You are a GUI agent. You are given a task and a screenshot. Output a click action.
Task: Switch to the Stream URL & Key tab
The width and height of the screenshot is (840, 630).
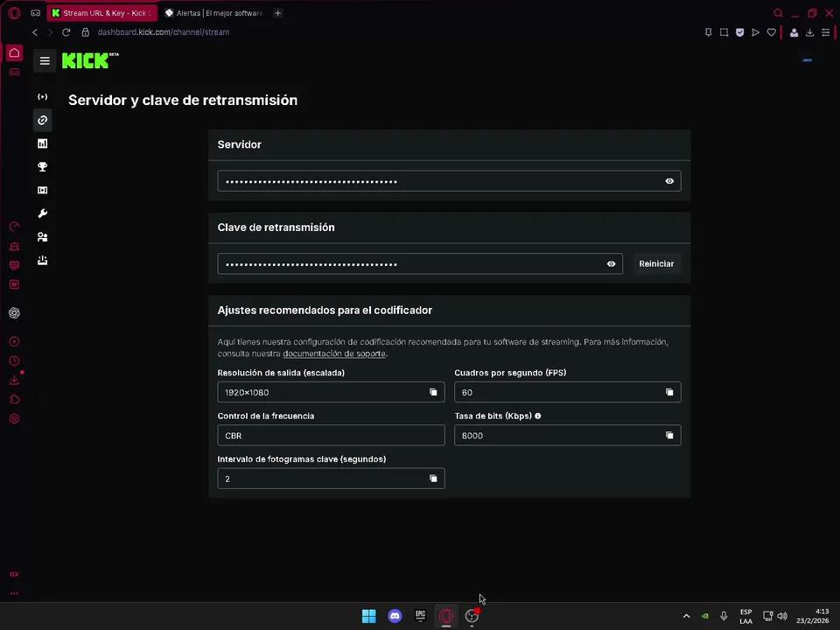pyautogui.click(x=101, y=13)
